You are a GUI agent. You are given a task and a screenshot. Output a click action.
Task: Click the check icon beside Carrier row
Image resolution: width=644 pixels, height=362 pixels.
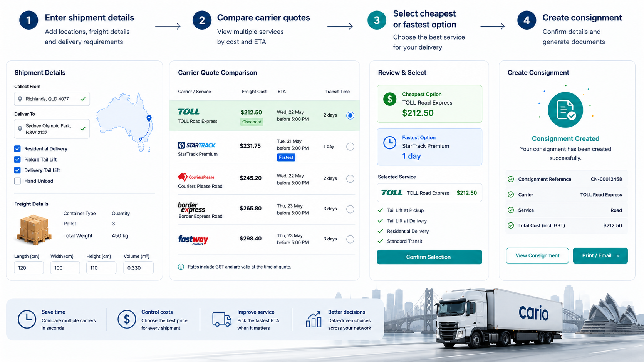511,195
